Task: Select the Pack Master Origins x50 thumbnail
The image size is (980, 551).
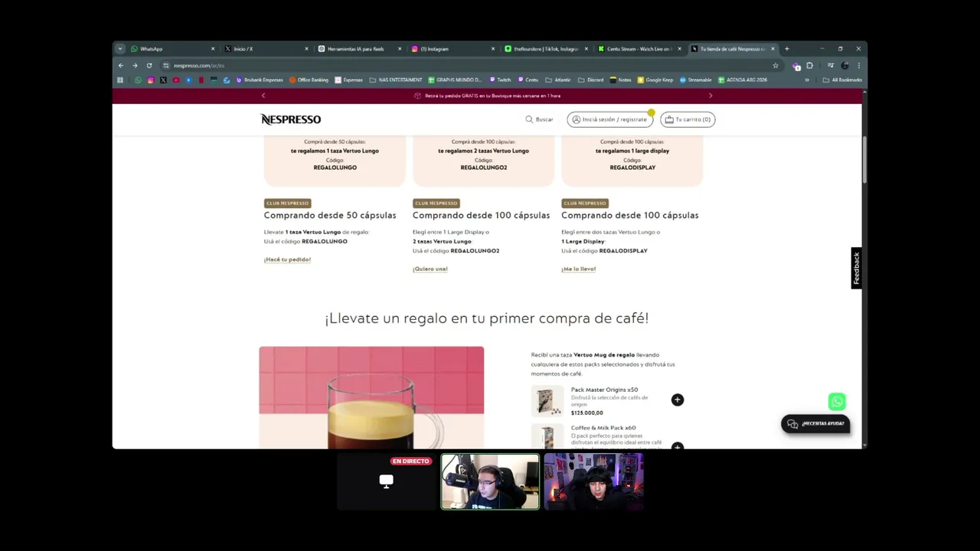Action: tap(547, 401)
